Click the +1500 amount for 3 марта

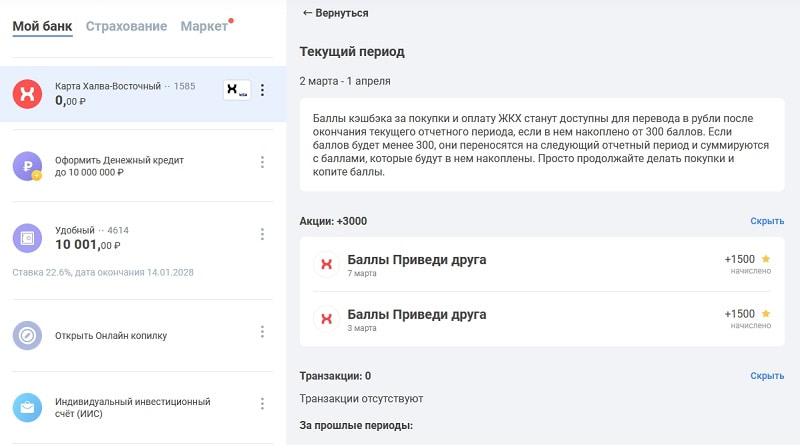[x=740, y=314]
